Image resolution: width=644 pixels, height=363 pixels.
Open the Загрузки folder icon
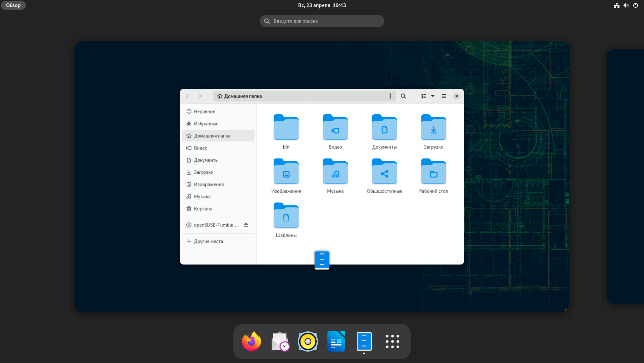click(x=433, y=128)
